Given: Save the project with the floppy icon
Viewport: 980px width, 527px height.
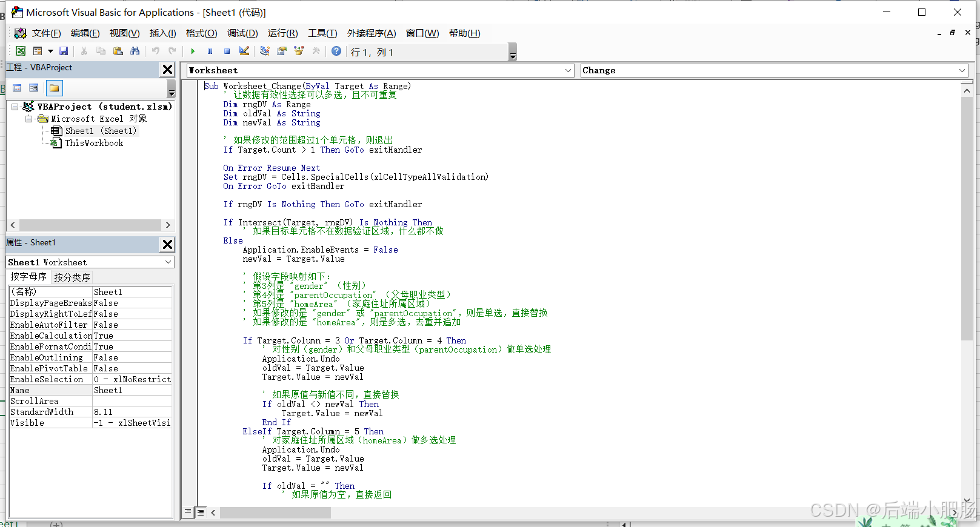Looking at the screenshot, I should [x=64, y=51].
